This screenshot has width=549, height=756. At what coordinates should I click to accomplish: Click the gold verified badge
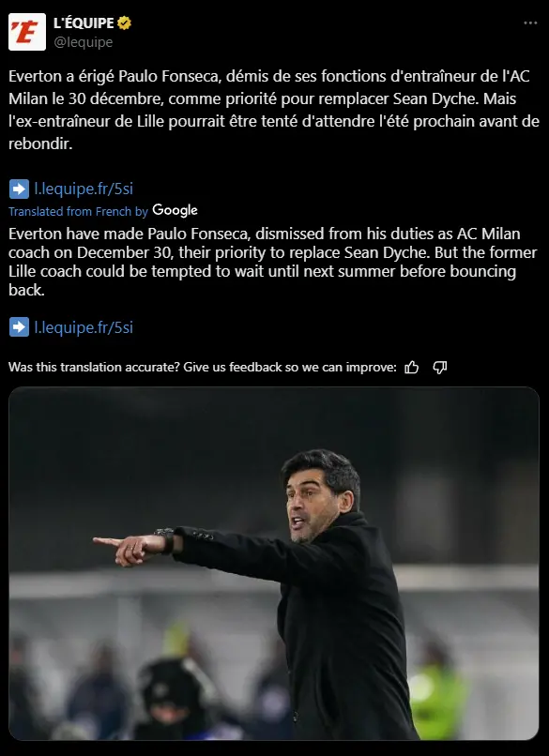tap(124, 23)
